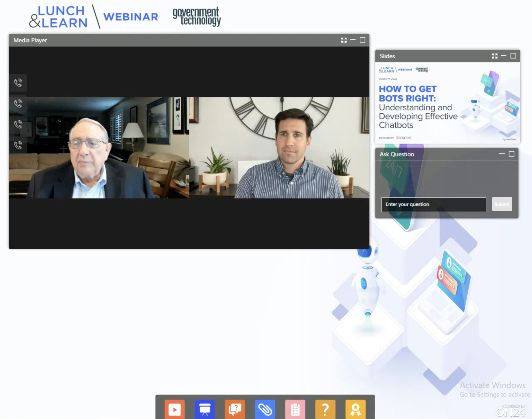Open the award ribbon certificate widget

[x=355, y=409]
